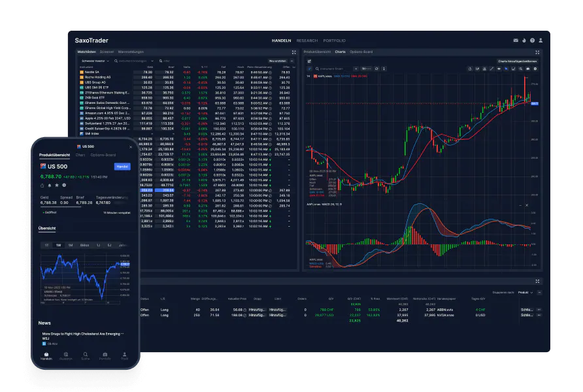Tap the blue Handel button for US 500
Image resolution: width=583 pixels, height=392 pixels.
tap(123, 167)
